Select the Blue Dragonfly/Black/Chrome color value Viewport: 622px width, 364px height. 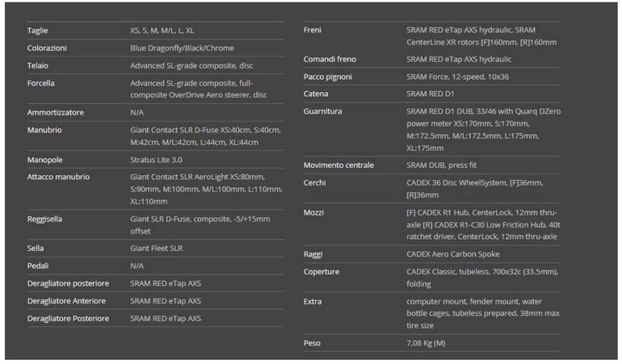point(182,48)
